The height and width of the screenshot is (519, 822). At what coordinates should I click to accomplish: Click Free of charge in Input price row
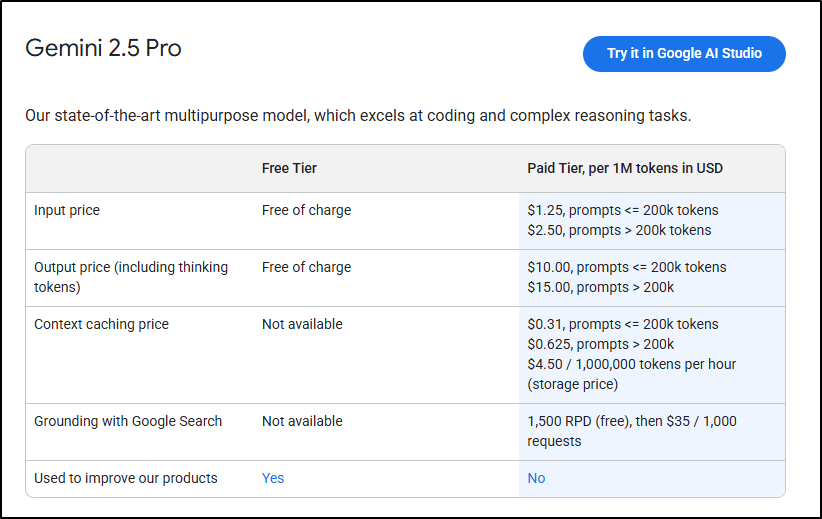point(307,210)
